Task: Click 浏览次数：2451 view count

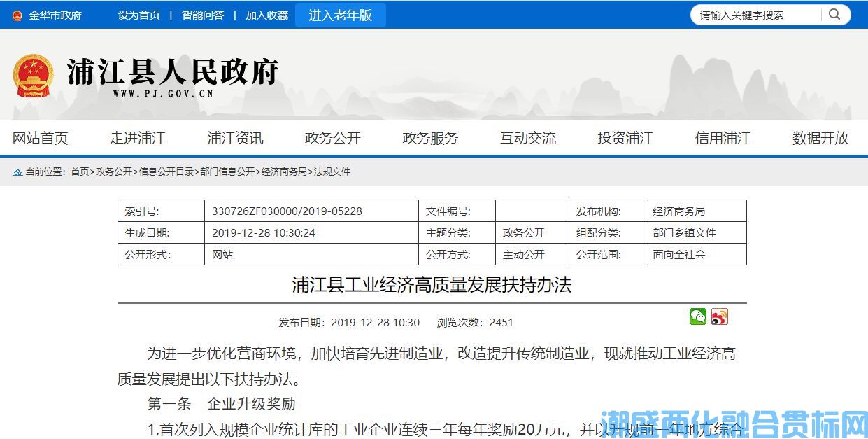Action: pos(475,322)
